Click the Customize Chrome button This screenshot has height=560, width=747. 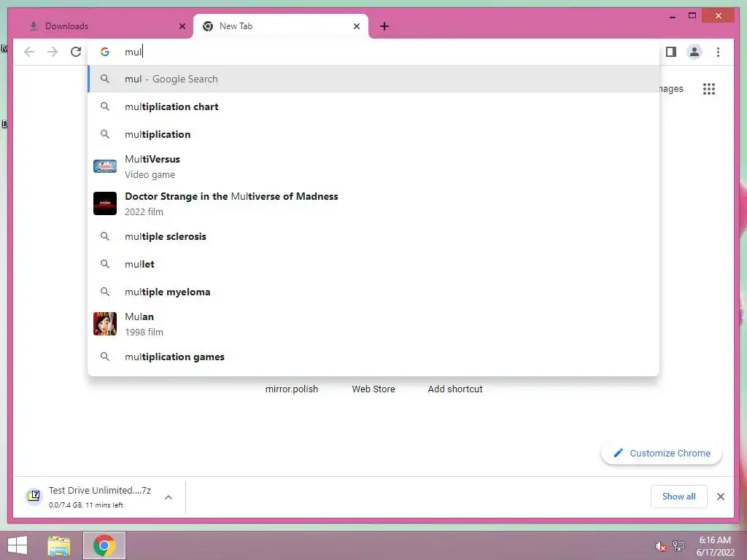pyautogui.click(x=662, y=454)
